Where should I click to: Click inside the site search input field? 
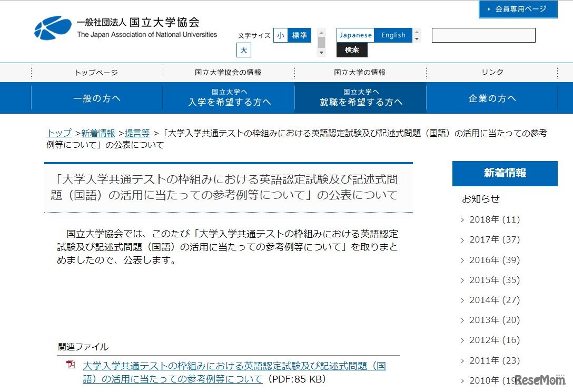pyautogui.click(x=483, y=35)
